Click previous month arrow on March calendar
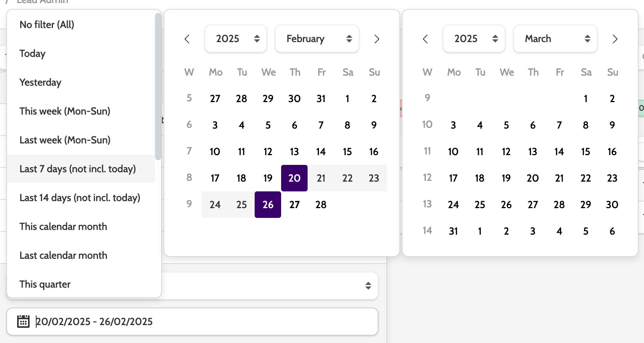 pos(426,39)
